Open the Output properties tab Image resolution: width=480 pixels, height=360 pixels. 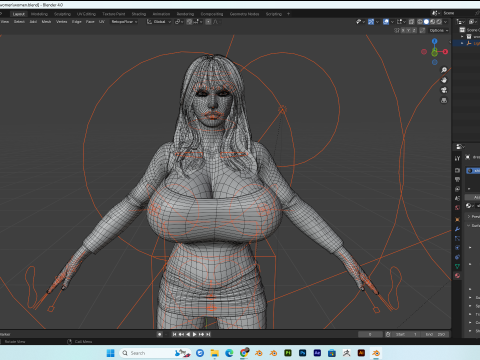tap(457, 180)
